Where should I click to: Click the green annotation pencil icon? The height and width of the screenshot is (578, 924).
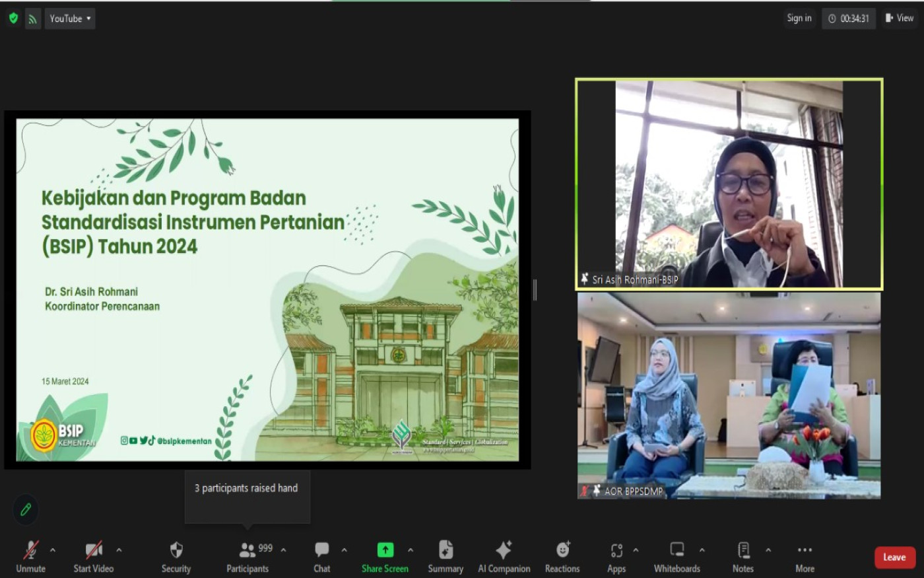[26, 509]
